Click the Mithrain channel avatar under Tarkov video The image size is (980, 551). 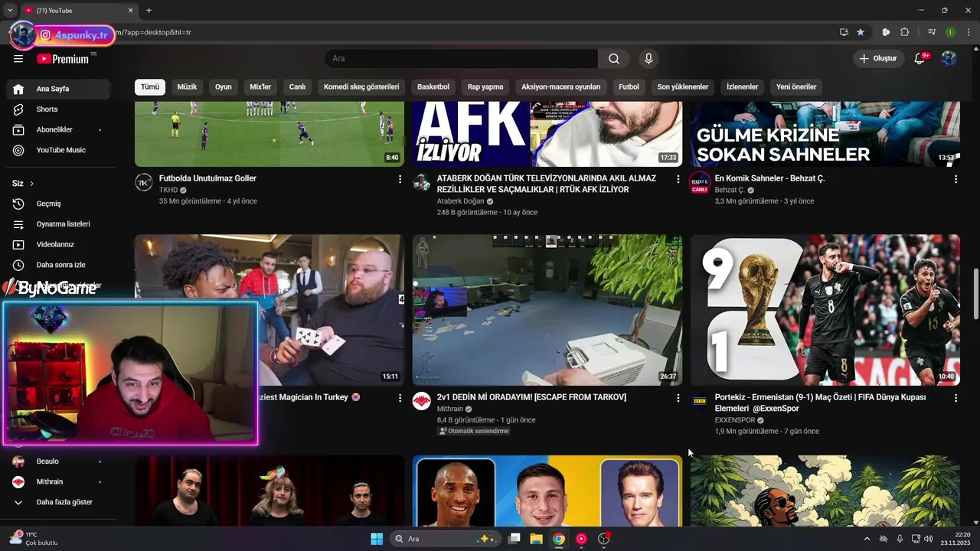point(422,401)
